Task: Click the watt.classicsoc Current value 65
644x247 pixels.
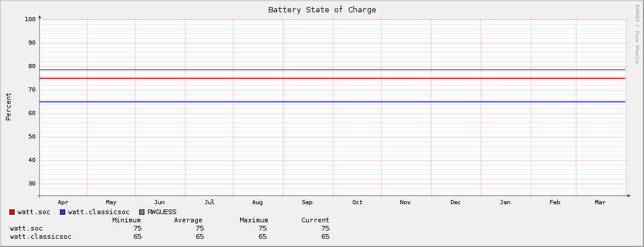Action: tap(325, 237)
